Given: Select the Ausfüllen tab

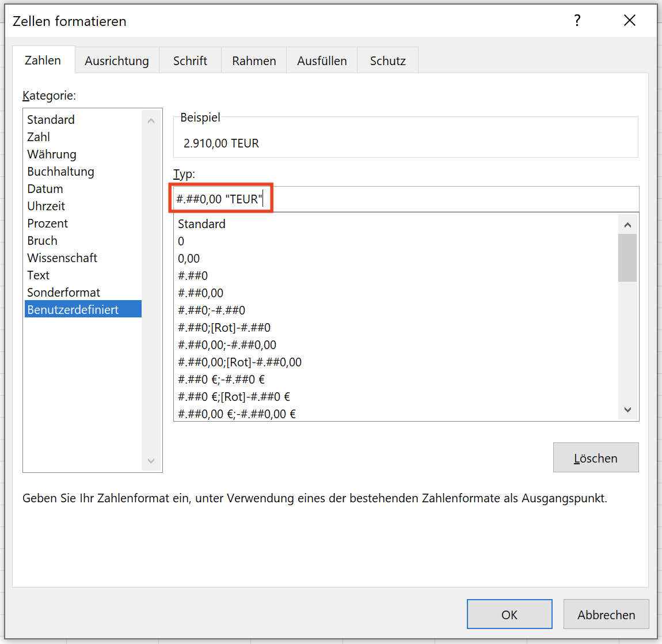Looking at the screenshot, I should tap(322, 60).
